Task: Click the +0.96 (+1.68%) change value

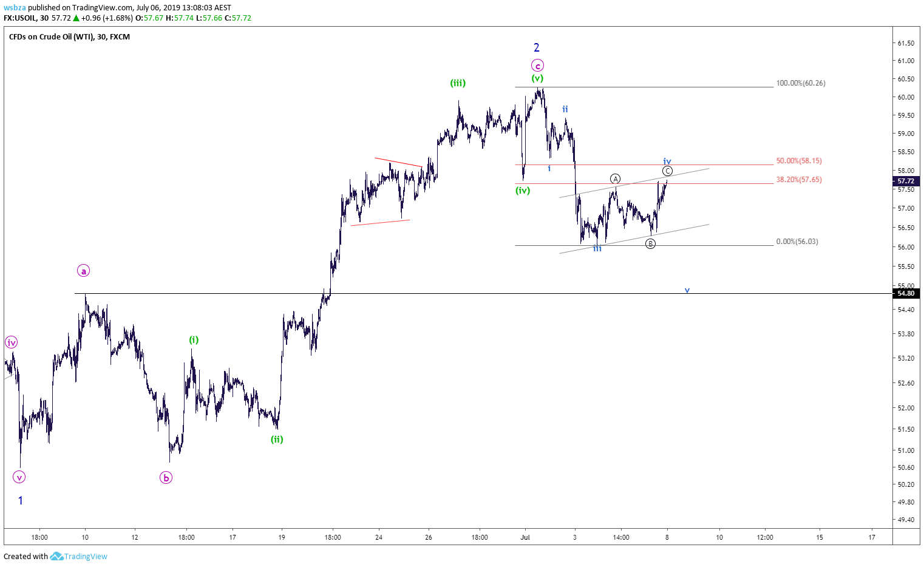Action: pyautogui.click(x=107, y=18)
